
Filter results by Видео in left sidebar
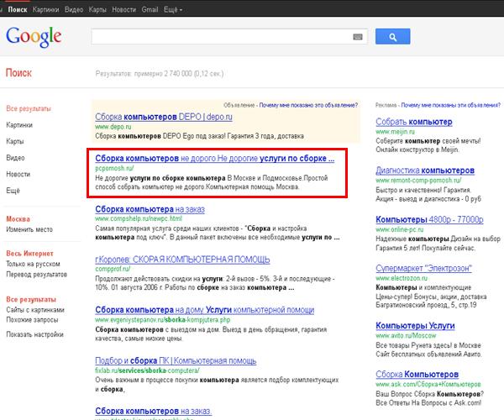coord(15,158)
